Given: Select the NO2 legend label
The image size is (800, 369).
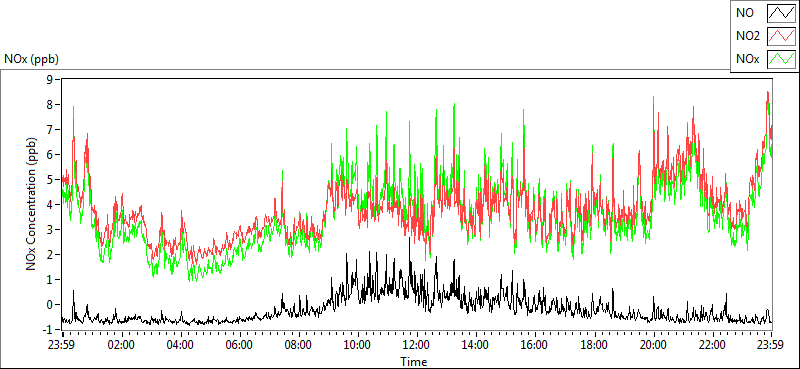Looking at the screenshot, I should pyautogui.click(x=747, y=36).
